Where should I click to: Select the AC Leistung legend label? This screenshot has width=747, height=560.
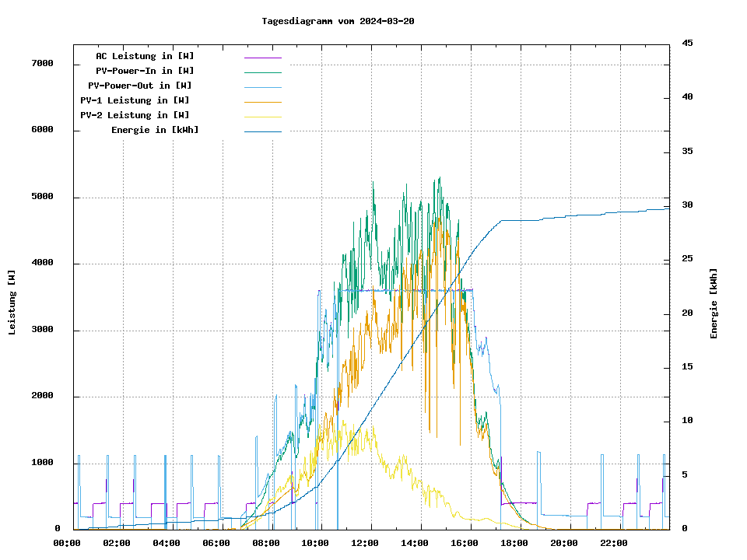(145, 56)
